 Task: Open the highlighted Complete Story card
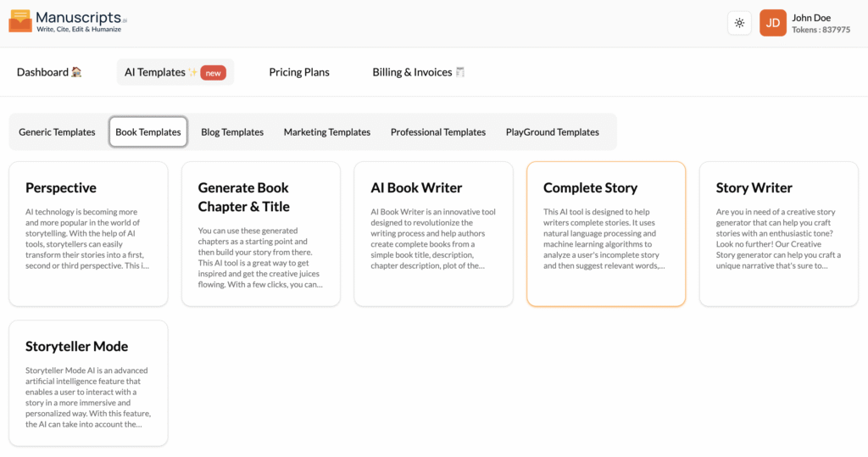coord(606,234)
